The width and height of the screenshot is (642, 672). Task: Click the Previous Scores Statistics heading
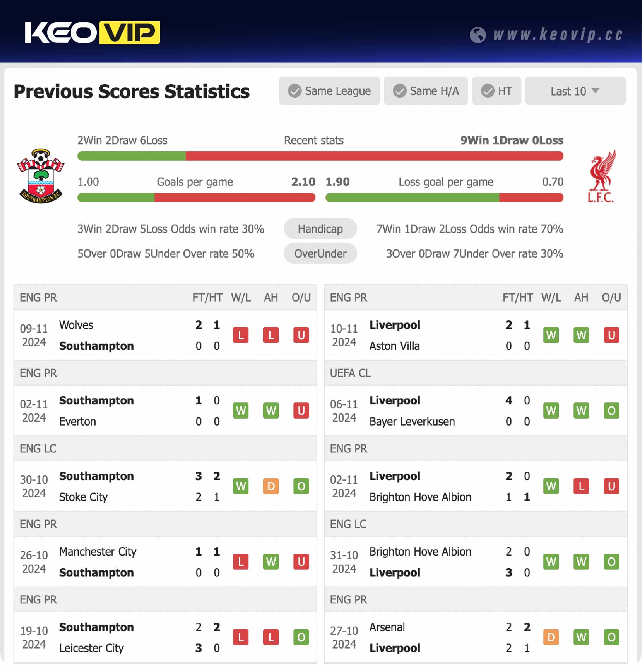pos(131,91)
